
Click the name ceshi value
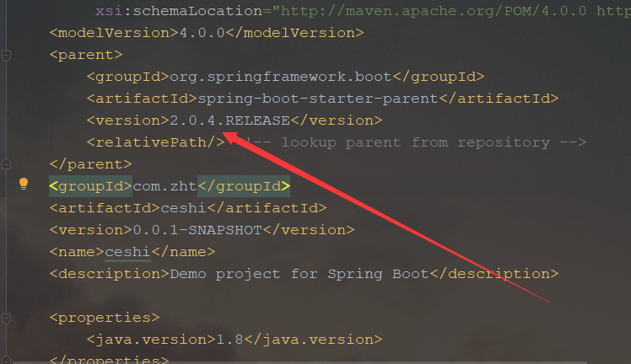point(127,252)
